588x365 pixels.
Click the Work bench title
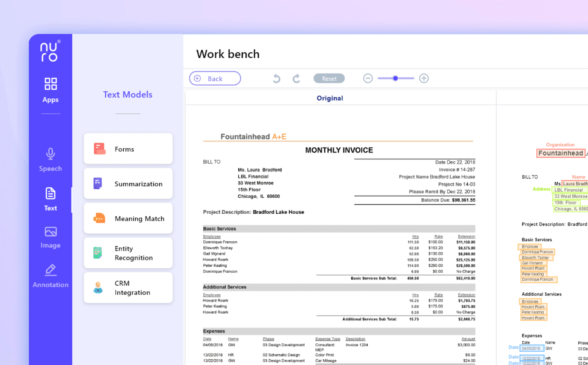tap(228, 54)
